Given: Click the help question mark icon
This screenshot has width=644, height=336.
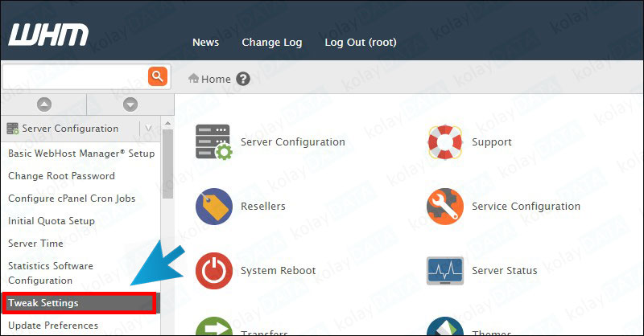Looking at the screenshot, I should [x=244, y=79].
